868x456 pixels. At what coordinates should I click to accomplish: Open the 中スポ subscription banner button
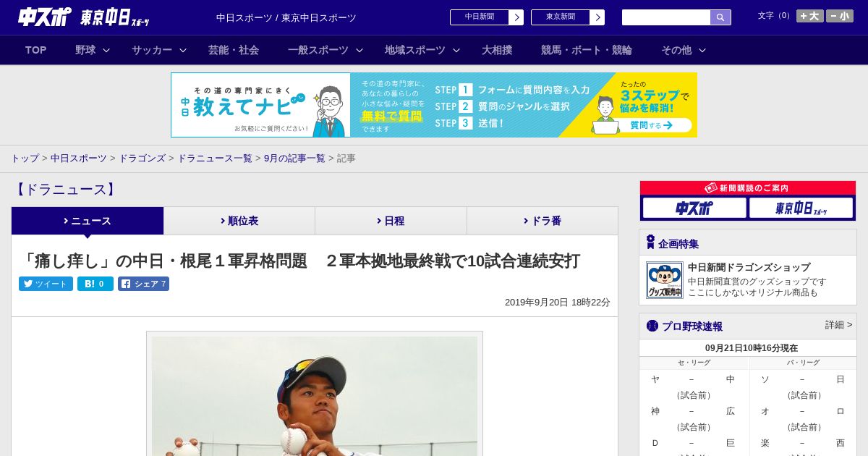click(694, 208)
